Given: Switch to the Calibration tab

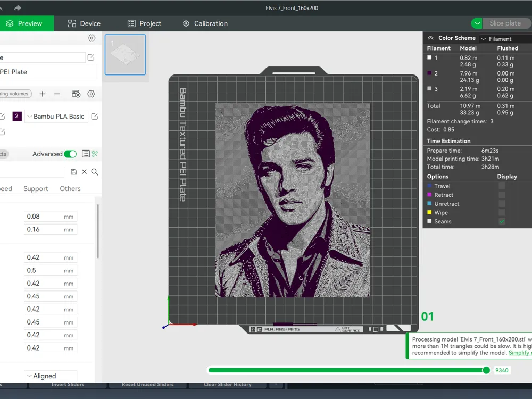Looking at the screenshot, I should tap(205, 23).
